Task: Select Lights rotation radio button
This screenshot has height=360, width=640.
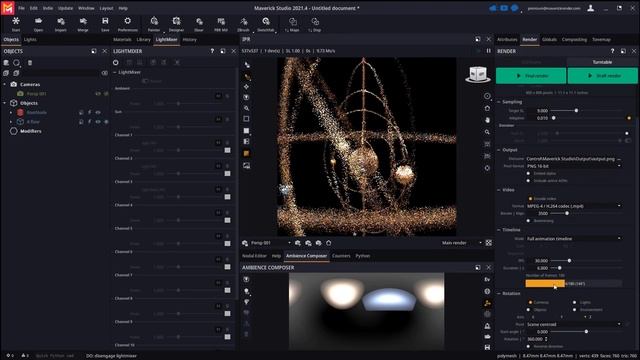Action: point(575,302)
